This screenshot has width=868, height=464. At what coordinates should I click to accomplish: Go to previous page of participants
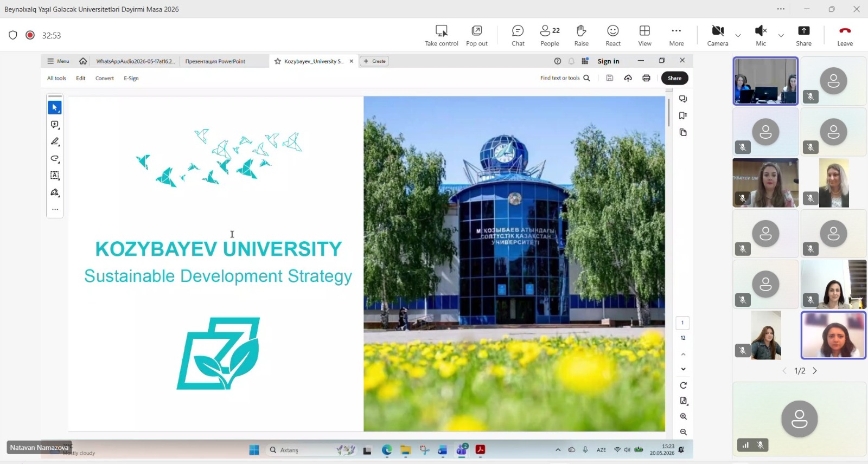pyautogui.click(x=784, y=371)
